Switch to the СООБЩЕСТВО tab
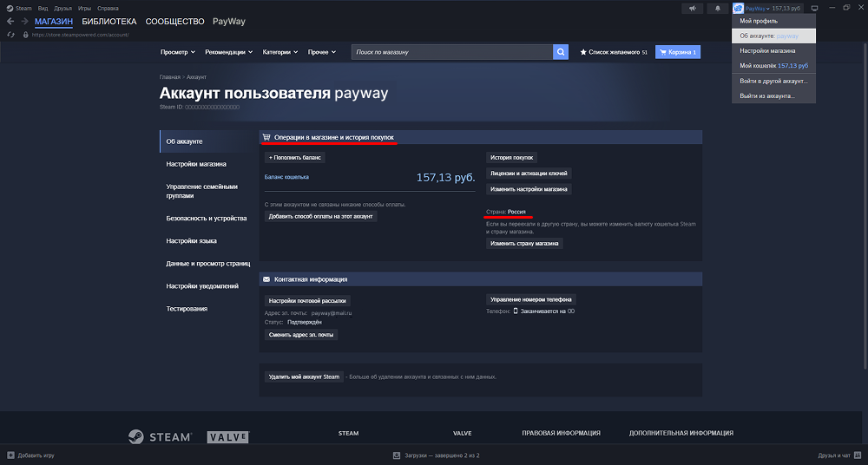The height and width of the screenshot is (465, 868). pyautogui.click(x=175, y=22)
